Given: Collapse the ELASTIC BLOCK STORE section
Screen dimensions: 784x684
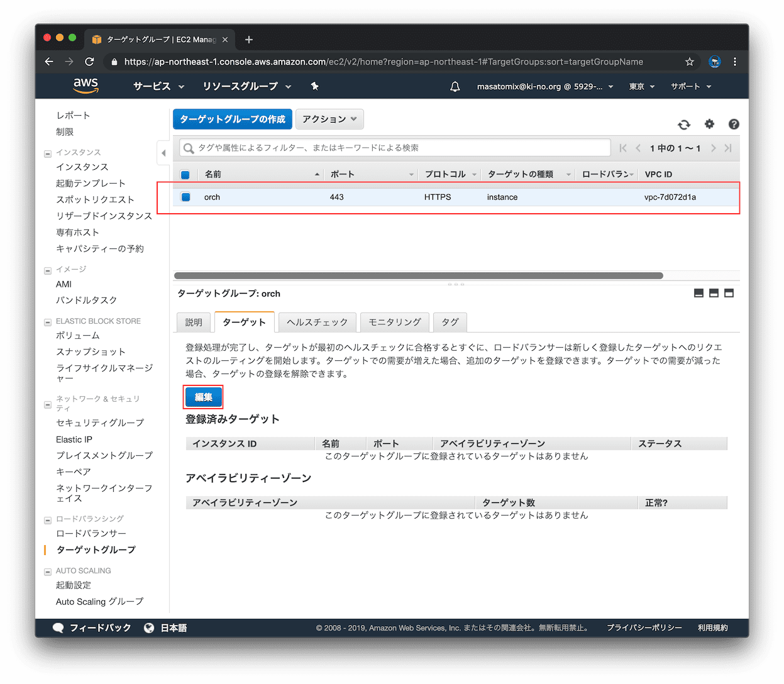Looking at the screenshot, I should tap(48, 322).
